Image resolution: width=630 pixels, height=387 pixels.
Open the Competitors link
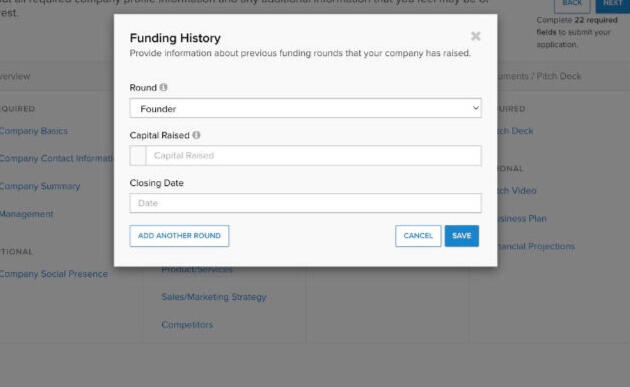187,325
